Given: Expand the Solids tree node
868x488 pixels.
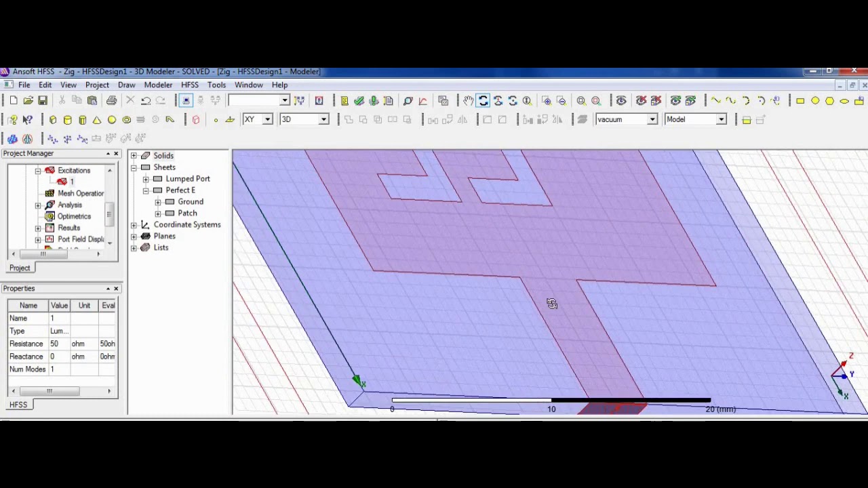Looking at the screenshot, I should (134, 156).
